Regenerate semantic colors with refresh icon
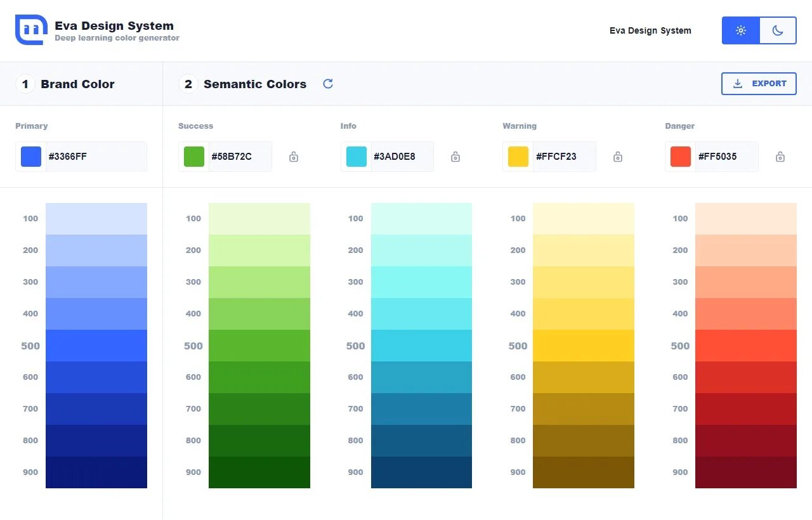This screenshot has width=812, height=520. [x=328, y=84]
